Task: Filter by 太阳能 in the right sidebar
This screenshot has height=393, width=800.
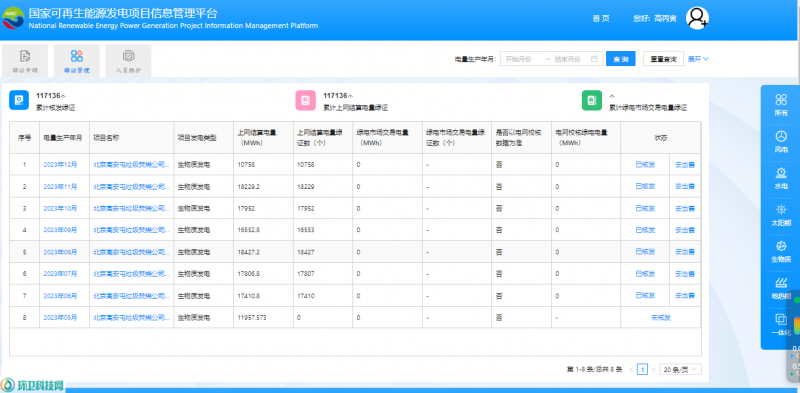Action: coord(781,215)
